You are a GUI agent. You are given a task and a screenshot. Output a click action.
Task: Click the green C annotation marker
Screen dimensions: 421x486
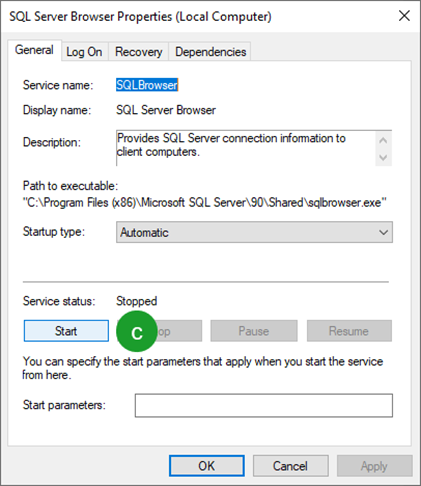tap(137, 331)
